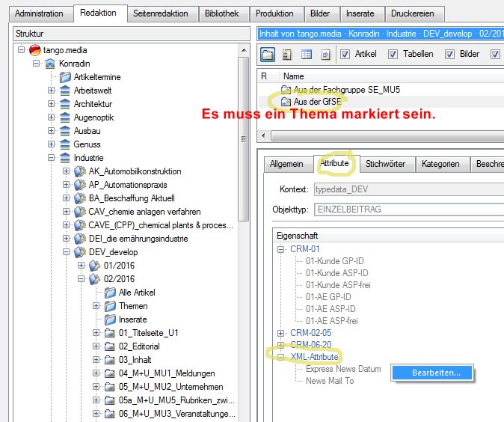Screen dimensions: 504x422
Task: Collapse the Industrie tree node
Action: 52,158
